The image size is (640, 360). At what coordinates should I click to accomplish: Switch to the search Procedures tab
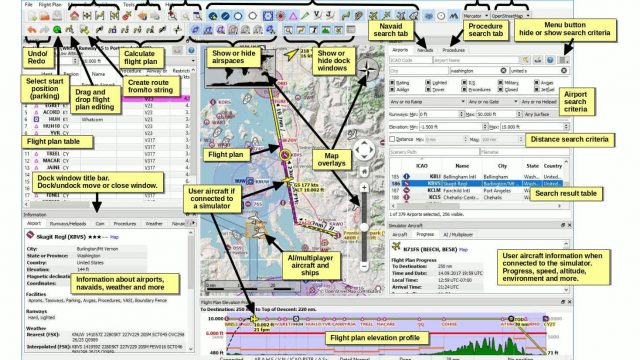coord(453,50)
